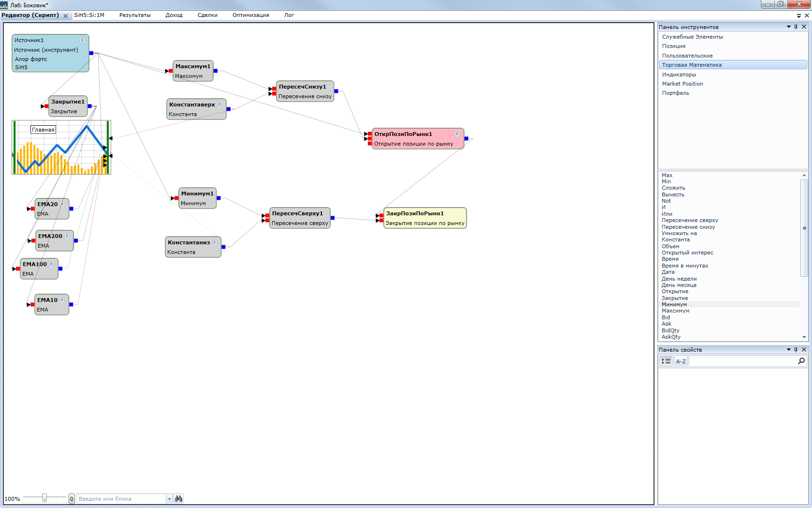Close the Панель инструментов panel
This screenshot has width=812, height=508.
click(804, 27)
